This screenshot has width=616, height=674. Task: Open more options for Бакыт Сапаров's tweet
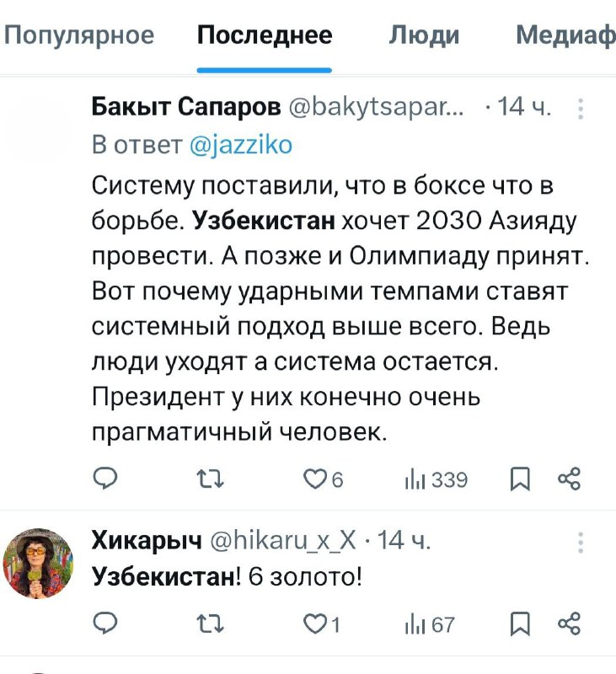click(581, 109)
